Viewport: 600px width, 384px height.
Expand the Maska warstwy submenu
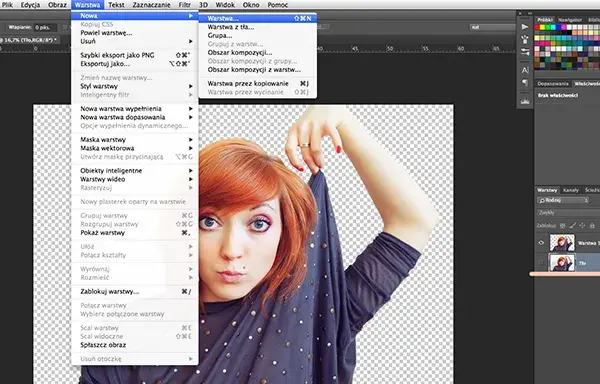[134, 140]
